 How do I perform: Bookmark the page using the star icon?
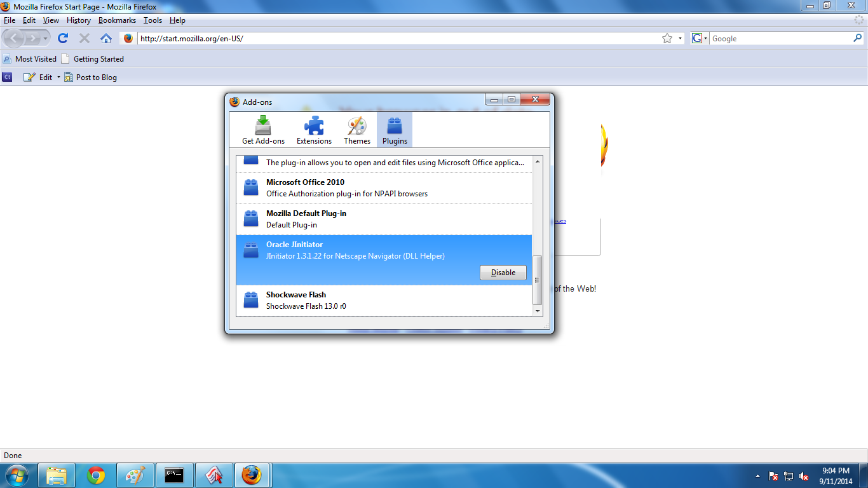[667, 38]
